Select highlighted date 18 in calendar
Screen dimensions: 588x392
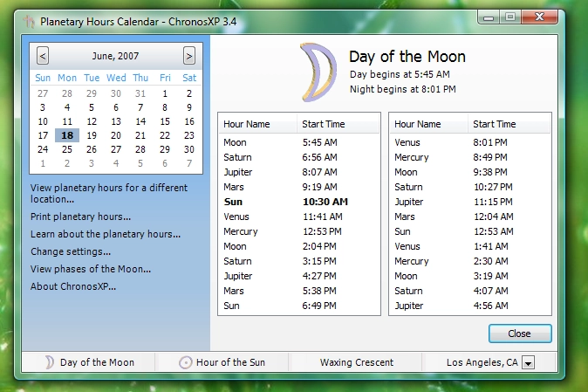point(67,135)
